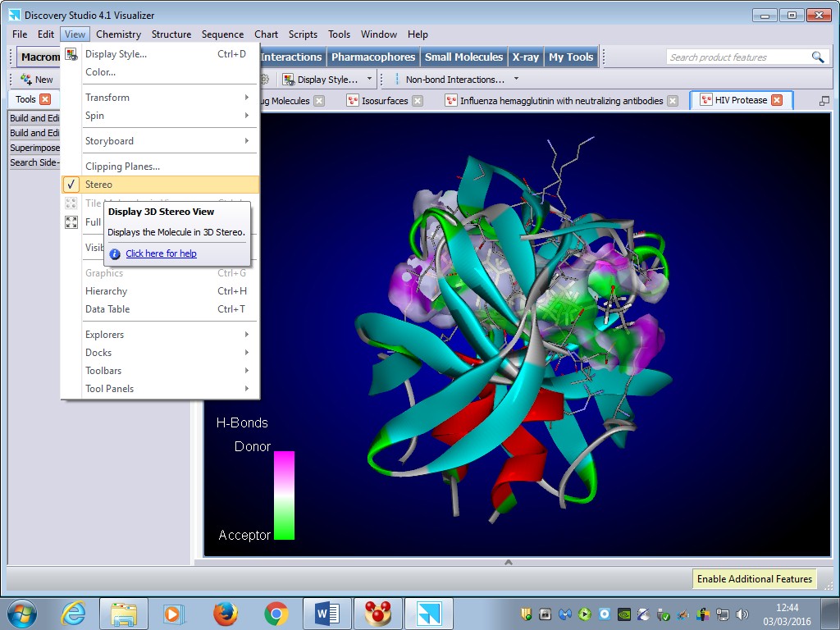Toggle the Stereo checkmark option
This screenshot has width=840, height=630.
click(98, 185)
